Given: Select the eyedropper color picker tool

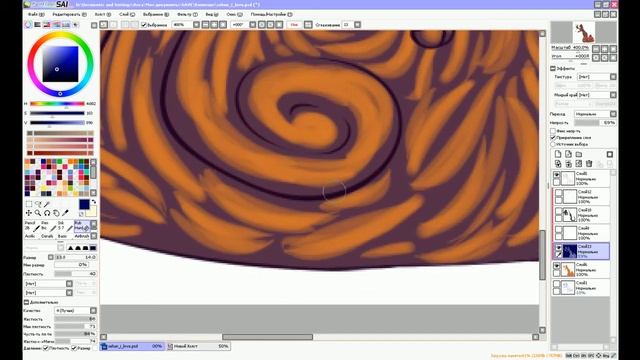Looking at the screenshot, I should coord(65,213).
